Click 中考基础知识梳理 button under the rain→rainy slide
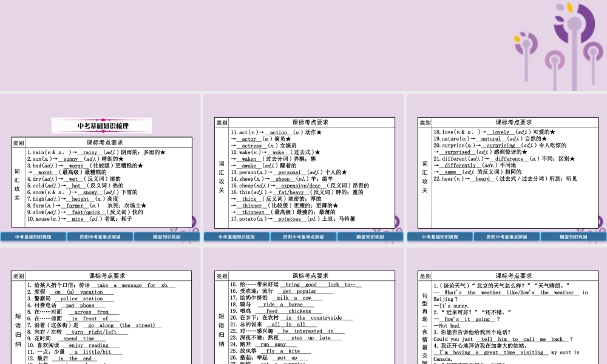This screenshot has height=364, width=607. (x=33, y=237)
